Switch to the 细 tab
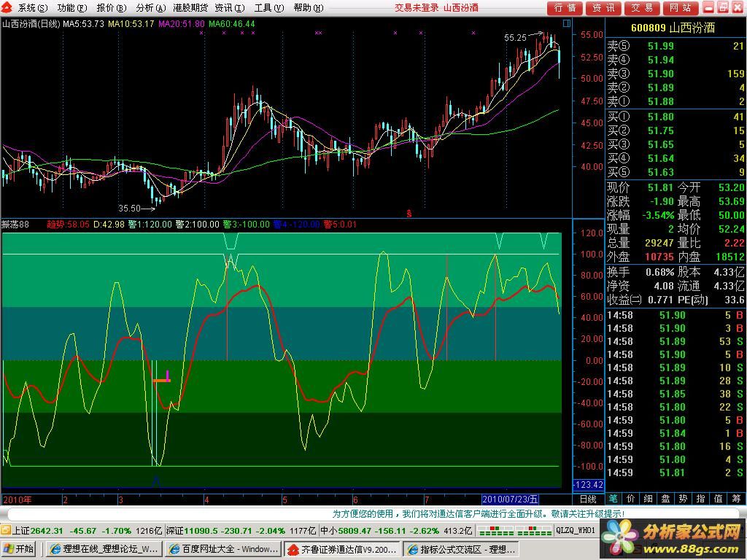Screen dimensions: 747x560 point(648,499)
